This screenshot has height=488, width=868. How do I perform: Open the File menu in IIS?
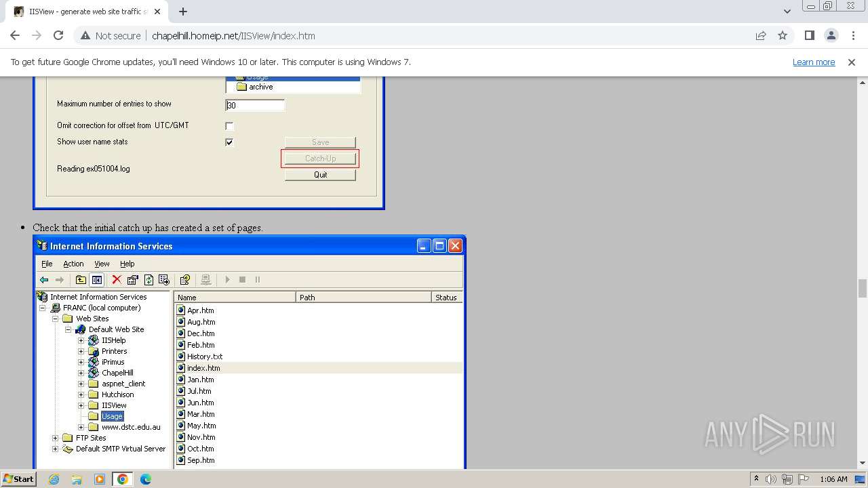tap(47, 264)
